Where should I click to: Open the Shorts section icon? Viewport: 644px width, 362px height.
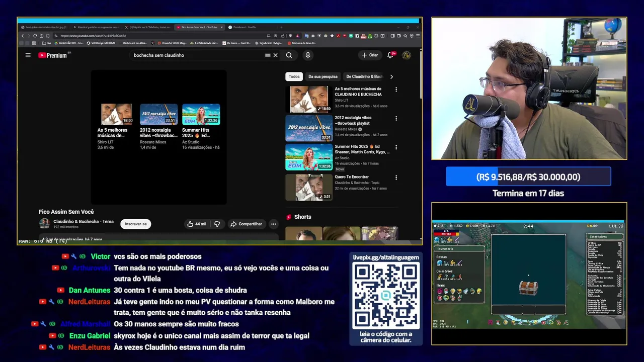289,217
